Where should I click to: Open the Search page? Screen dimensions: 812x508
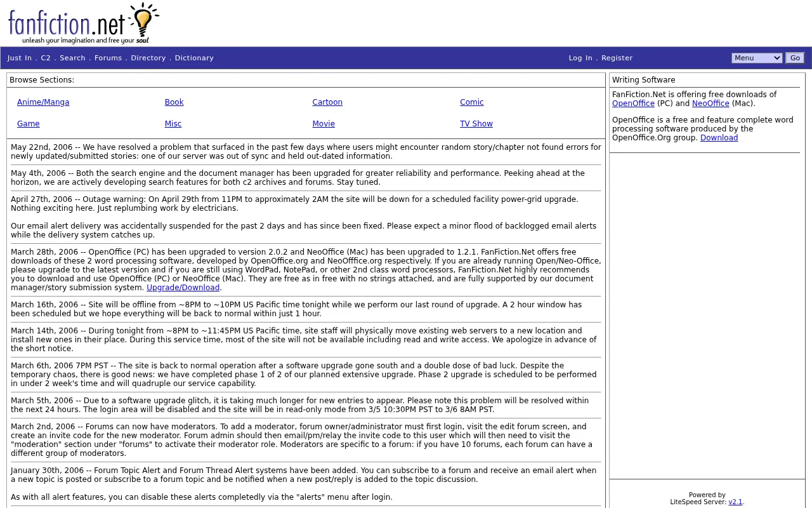pos(72,58)
